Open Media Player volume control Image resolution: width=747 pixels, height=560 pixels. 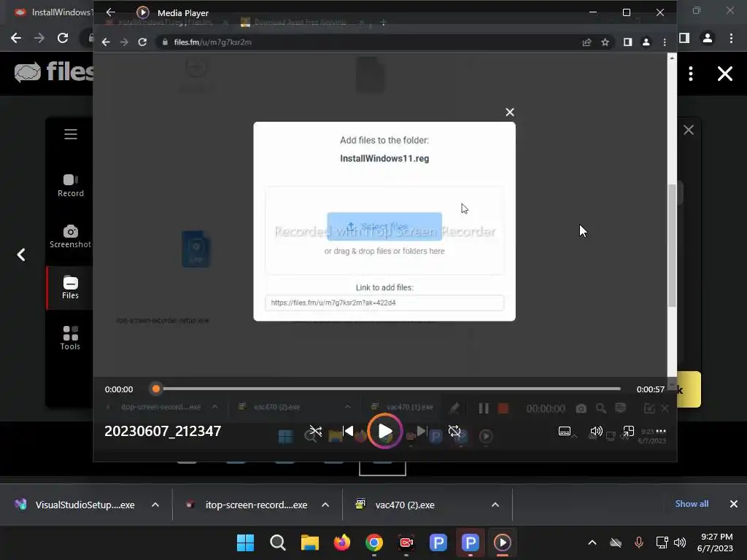tap(596, 432)
